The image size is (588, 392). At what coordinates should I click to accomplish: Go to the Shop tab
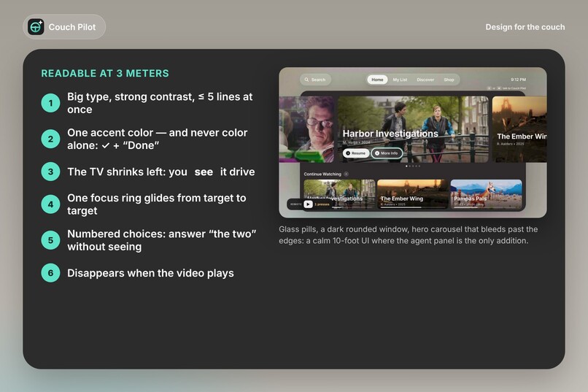pyautogui.click(x=449, y=80)
